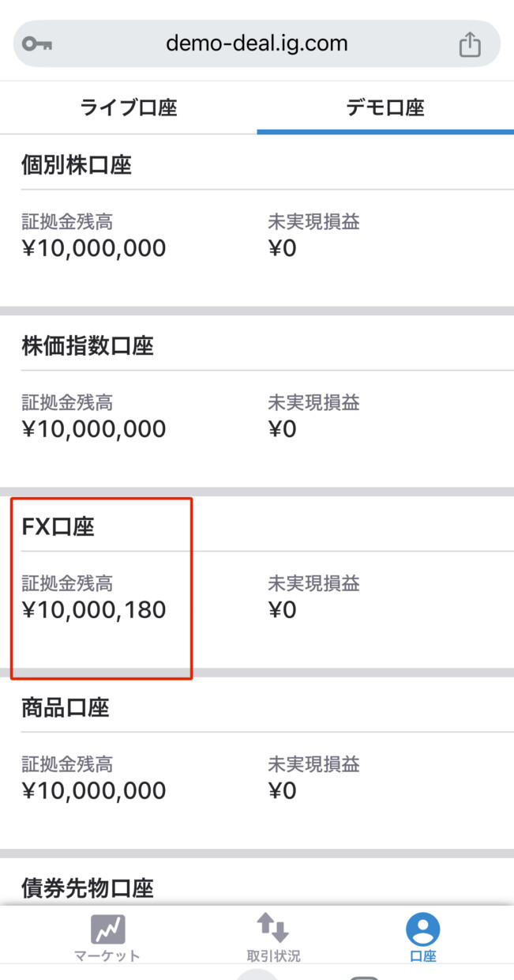The height and width of the screenshot is (980, 514).
Task: Tap the share icon in address bar
Action: [470, 43]
